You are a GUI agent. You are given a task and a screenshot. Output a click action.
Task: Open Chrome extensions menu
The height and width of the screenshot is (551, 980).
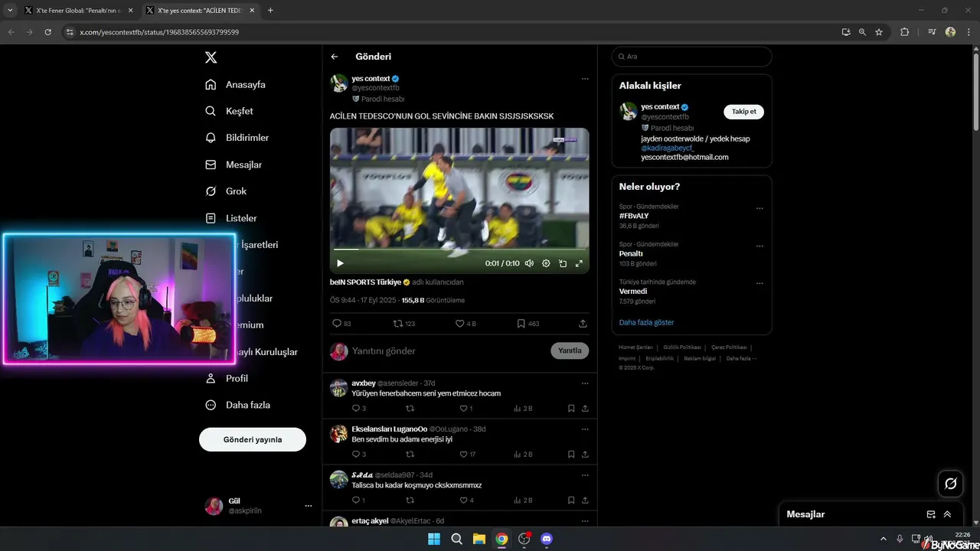point(904,32)
